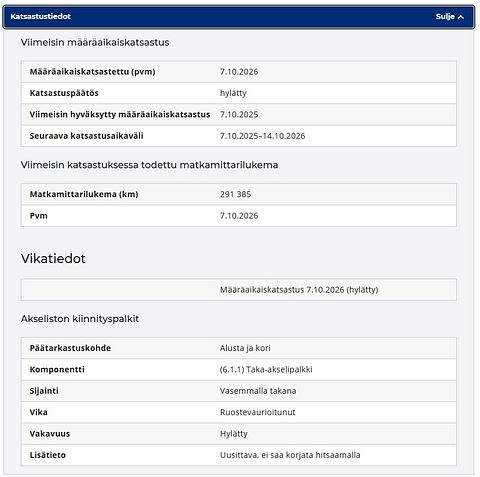The image size is (480, 477).
Task: Select the Katsastuspäätös label
Action: (x=64, y=93)
